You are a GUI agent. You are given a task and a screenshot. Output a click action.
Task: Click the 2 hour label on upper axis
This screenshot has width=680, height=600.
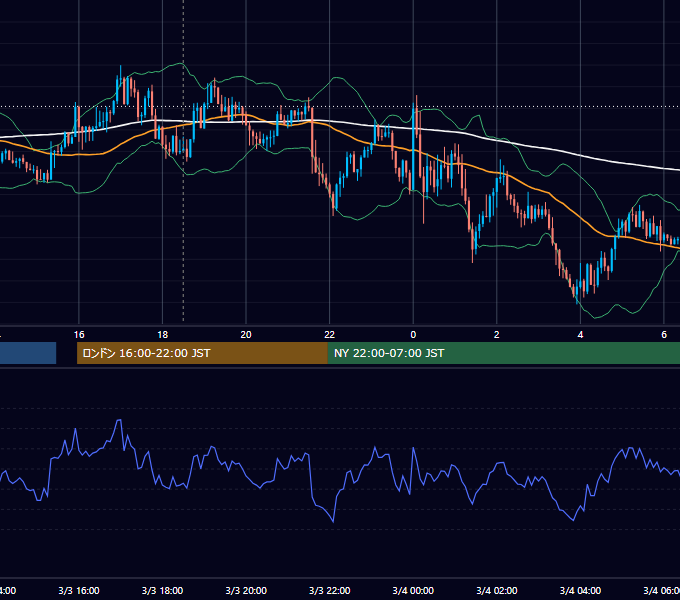click(497, 335)
